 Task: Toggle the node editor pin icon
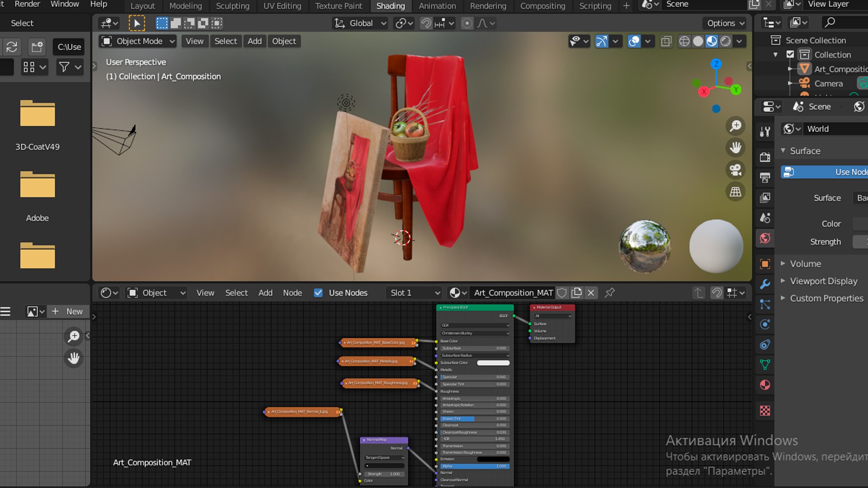(x=610, y=293)
